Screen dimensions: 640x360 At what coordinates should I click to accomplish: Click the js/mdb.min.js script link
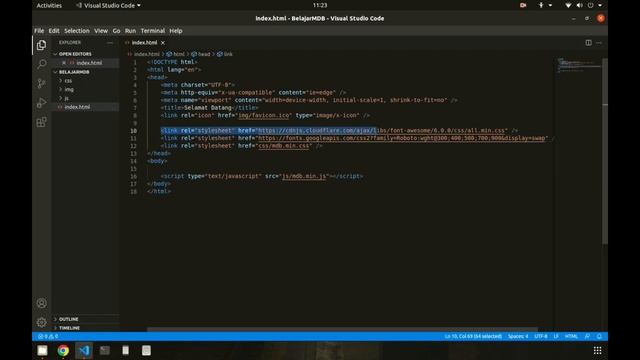tap(304, 176)
